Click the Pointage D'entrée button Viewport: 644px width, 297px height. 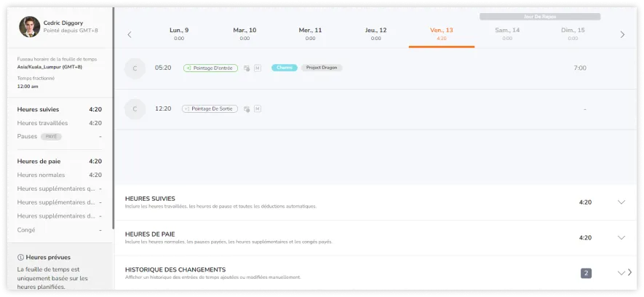point(210,68)
